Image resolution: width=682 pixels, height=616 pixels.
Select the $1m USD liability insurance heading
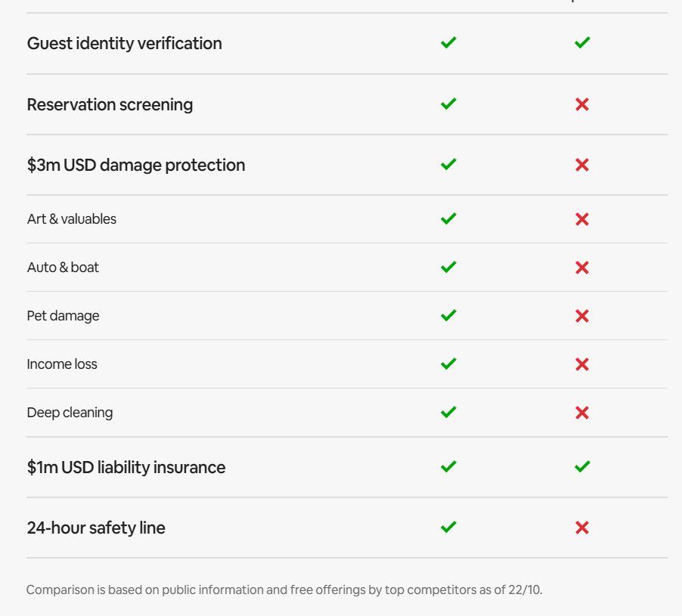pyautogui.click(x=126, y=467)
